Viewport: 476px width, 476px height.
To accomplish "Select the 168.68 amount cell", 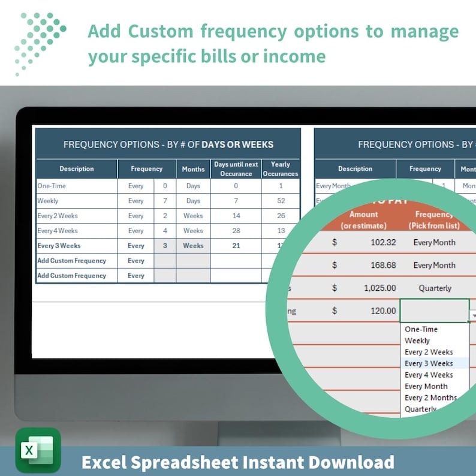I will click(x=364, y=265).
